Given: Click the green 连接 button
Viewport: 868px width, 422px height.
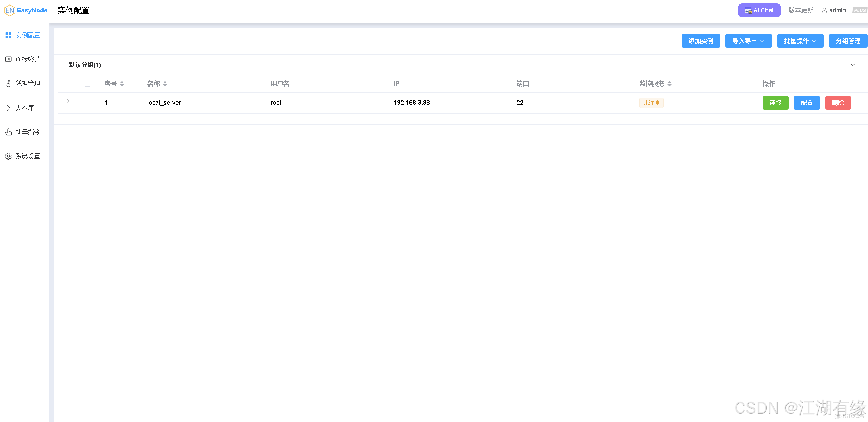Looking at the screenshot, I should 775,103.
